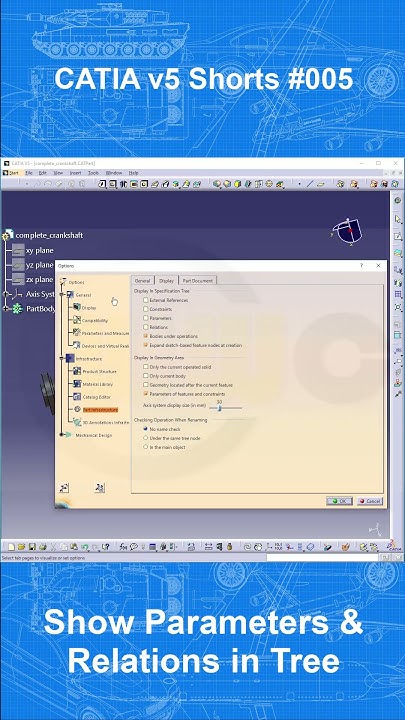Switch to the Display tab

[x=166, y=281]
